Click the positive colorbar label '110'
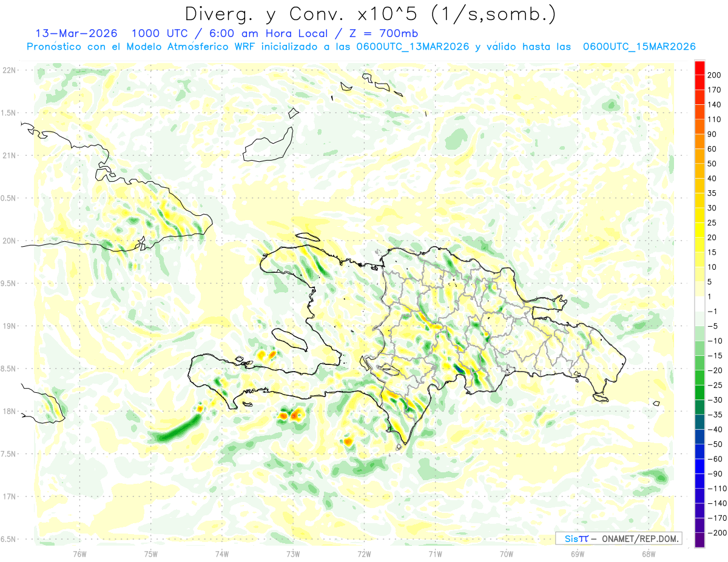Image resolution: width=728 pixels, height=562 pixels. coord(715,119)
